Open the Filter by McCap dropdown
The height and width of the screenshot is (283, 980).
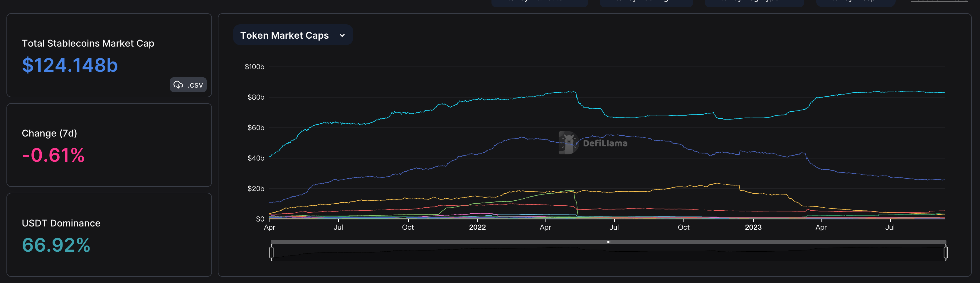pyautogui.click(x=856, y=2)
